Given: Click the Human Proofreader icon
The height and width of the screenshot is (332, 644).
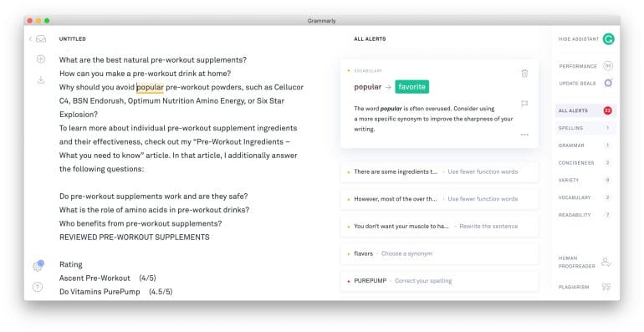Looking at the screenshot, I should [606, 262].
